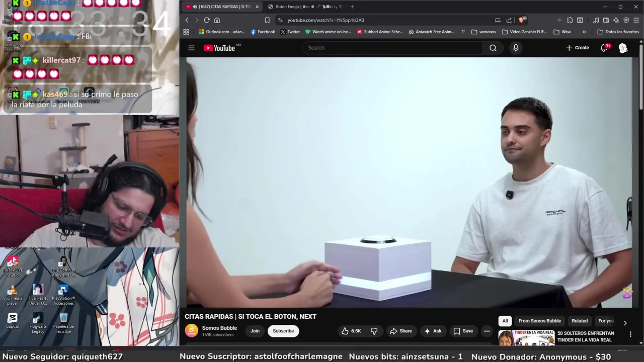This screenshot has width=644, height=362.
Task: Open the Outlook.com bookmark
Action: (x=221, y=32)
